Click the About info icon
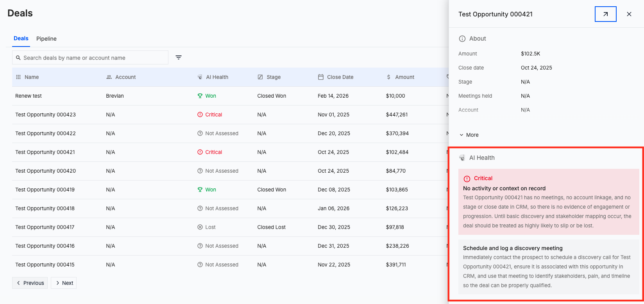The width and height of the screenshot is (644, 304). click(462, 39)
